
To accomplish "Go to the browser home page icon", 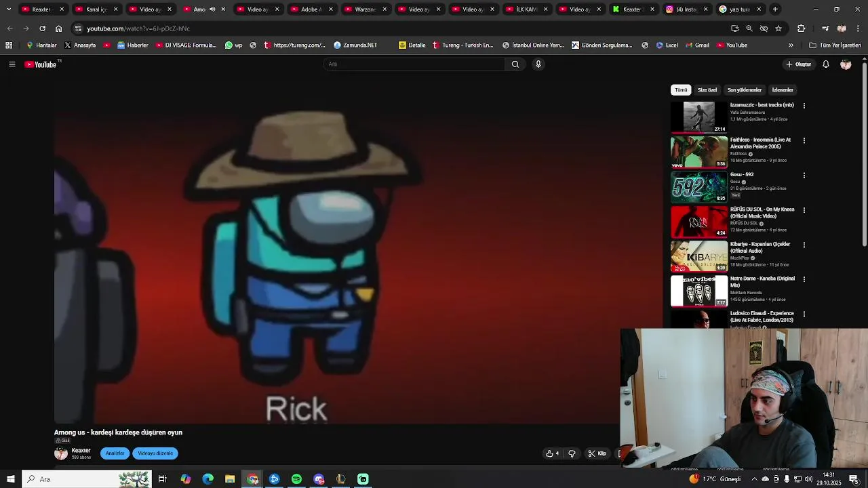I will coord(58,28).
